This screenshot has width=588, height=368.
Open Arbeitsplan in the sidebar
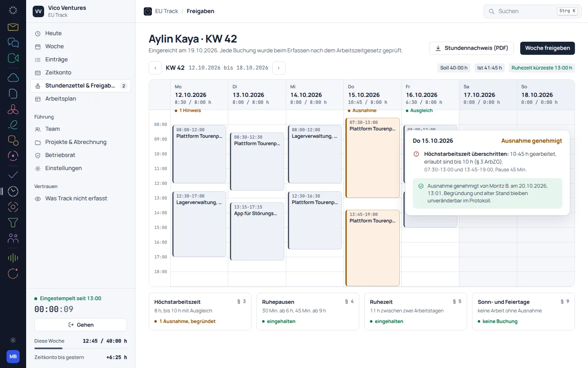(x=80, y=99)
